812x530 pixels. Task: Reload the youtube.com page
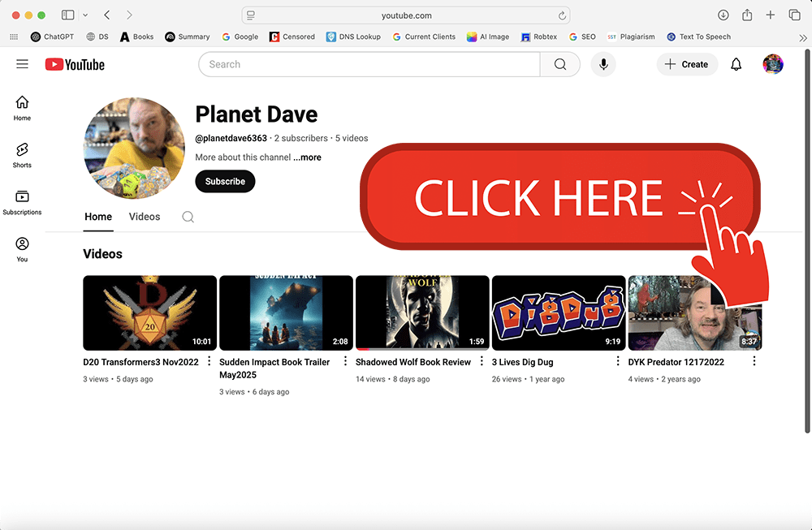point(562,15)
